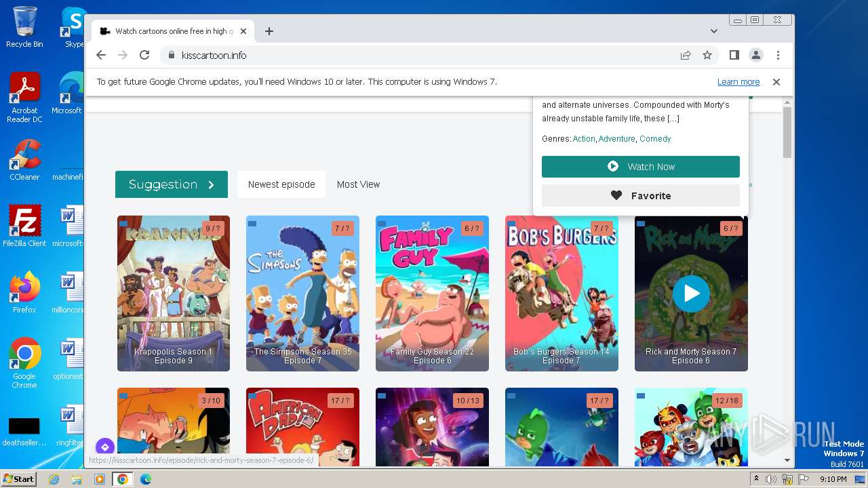
Task: Open Family Guy Season 22 Episode 6
Action: click(432, 293)
